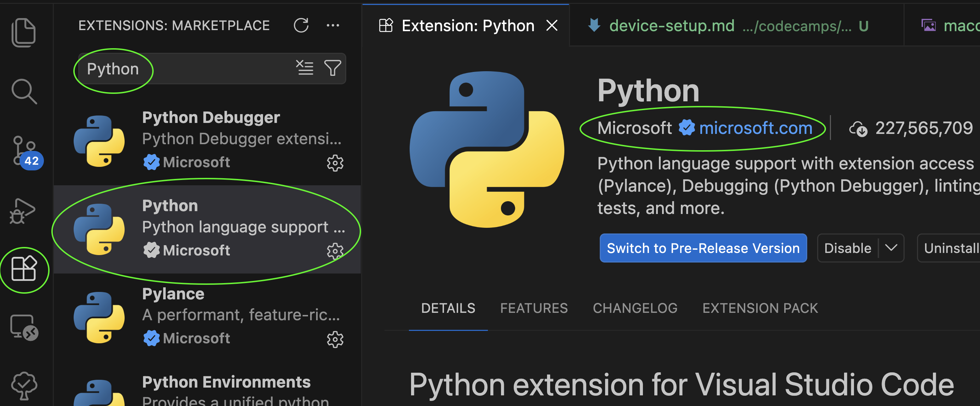Click the Uninstall button
This screenshot has width=980, height=406.
(949, 248)
